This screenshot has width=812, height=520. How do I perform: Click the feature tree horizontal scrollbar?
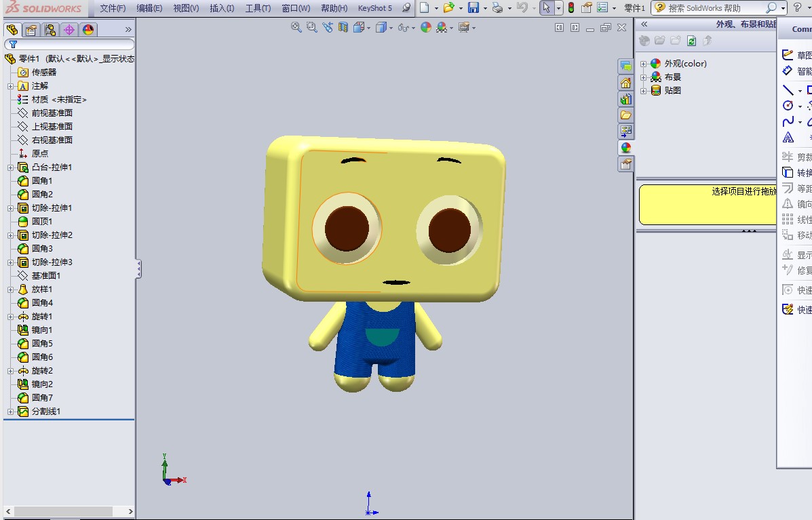pyautogui.click(x=63, y=511)
